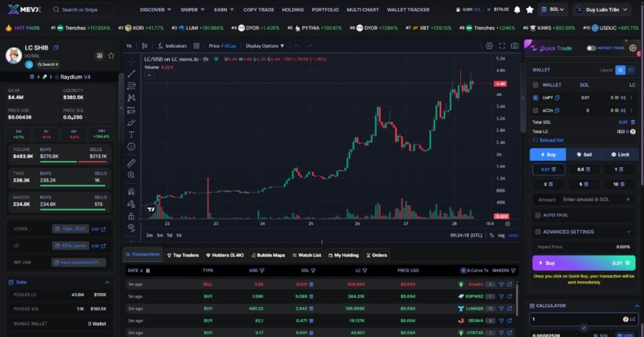Open WALLET TRACKER page

[408, 9]
